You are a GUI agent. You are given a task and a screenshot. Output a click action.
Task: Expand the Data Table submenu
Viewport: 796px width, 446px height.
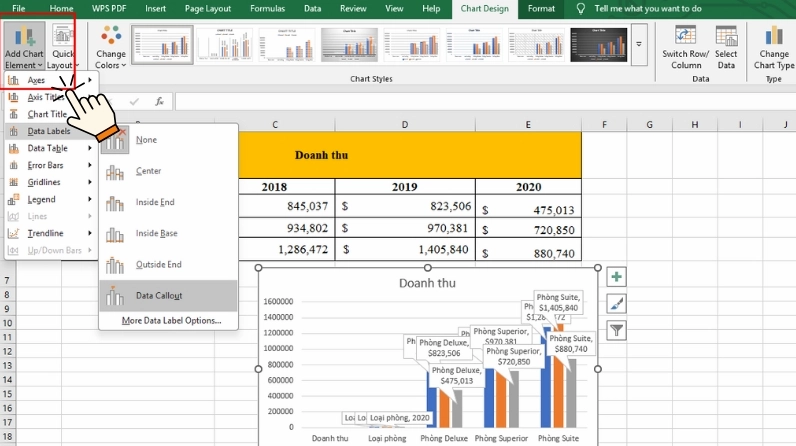(51, 148)
